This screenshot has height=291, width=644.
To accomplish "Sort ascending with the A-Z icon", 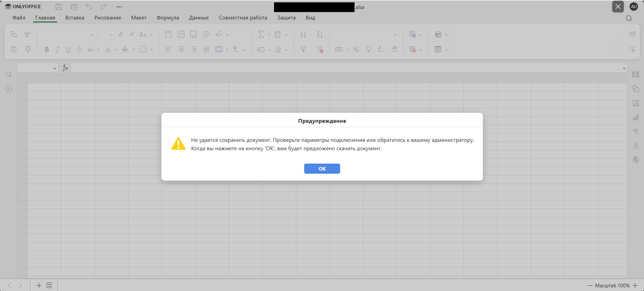I will click(303, 34).
